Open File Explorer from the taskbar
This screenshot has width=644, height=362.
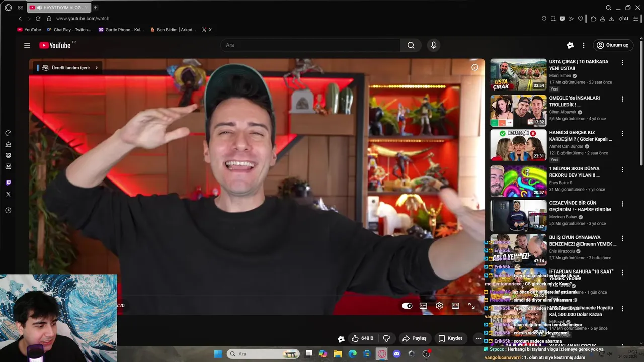(x=338, y=354)
